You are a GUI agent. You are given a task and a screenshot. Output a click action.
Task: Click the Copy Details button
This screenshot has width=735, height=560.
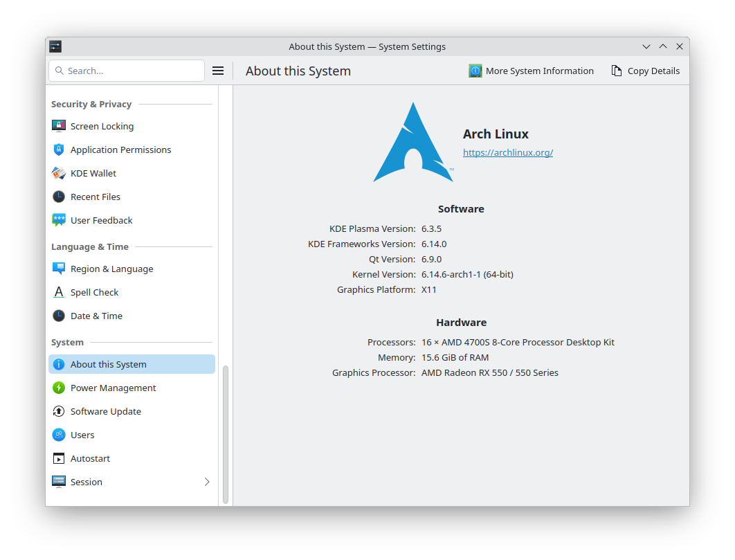pyautogui.click(x=645, y=71)
